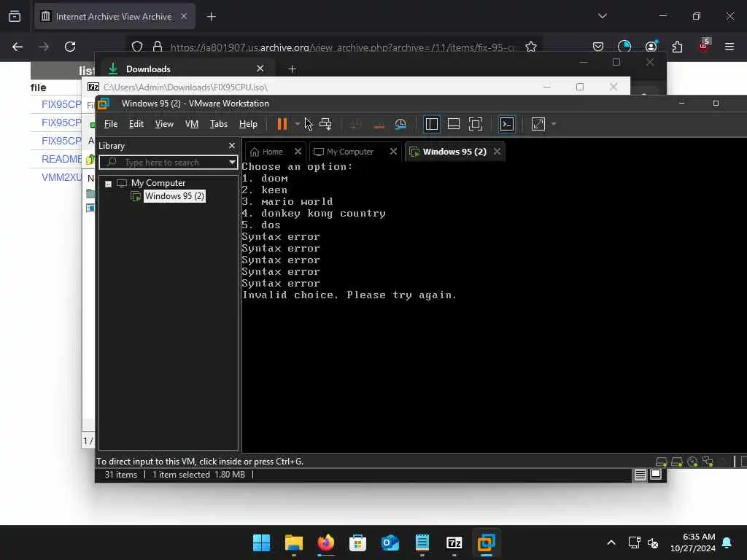
Task: Switch file explorer to large icons view
Action: (x=656, y=474)
